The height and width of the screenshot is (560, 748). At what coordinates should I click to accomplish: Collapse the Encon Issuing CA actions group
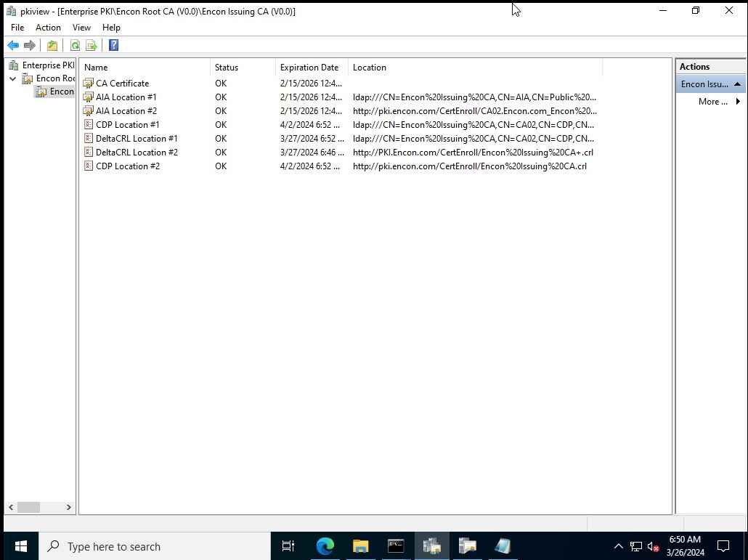(x=738, y=84)
